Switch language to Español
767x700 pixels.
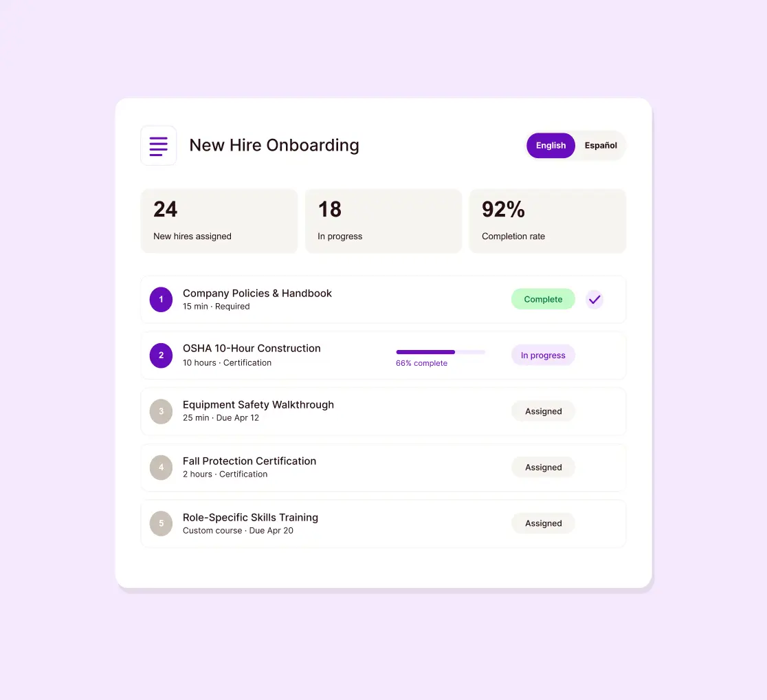tap(601, 145)
